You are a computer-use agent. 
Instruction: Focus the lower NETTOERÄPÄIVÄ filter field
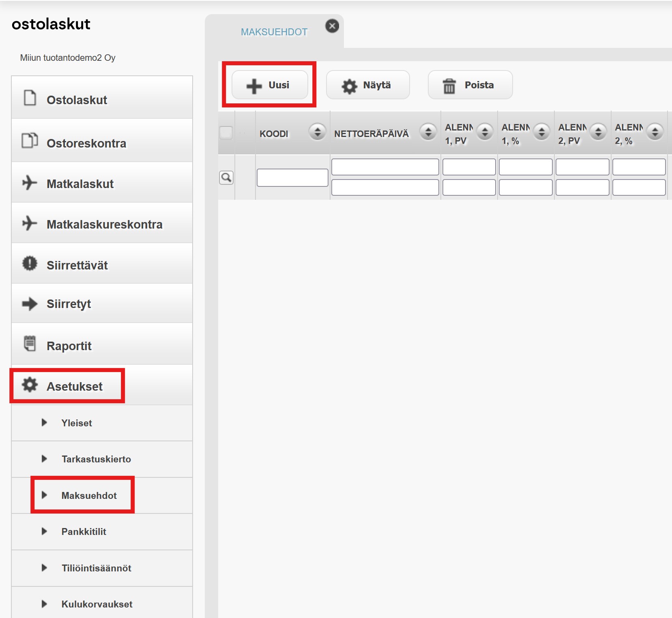click(385, 187)
